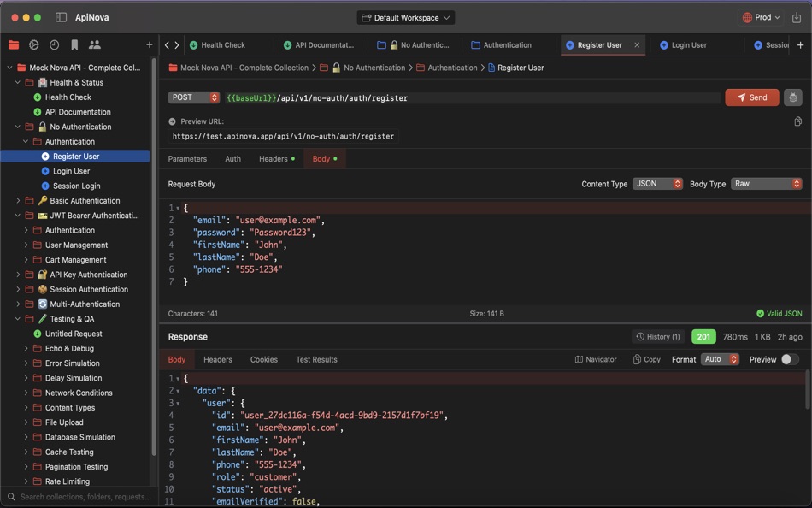Image resolution: width=812 pixels, height=508 pixels.
Task: Toggle the response Preview switch
Action: pos(790,359)
